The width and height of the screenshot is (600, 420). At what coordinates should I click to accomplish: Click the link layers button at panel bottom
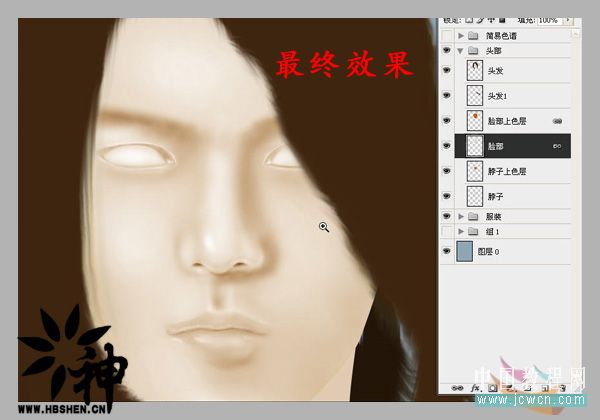click(x=457, y=388)
